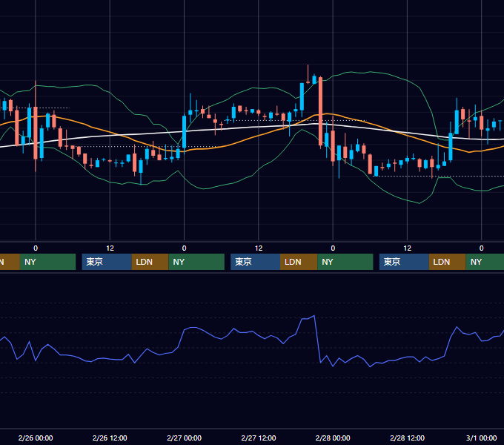
Task: Click the long red candle at 2/26 00:00
Action: pyautogui.click(x=36, y=133)
